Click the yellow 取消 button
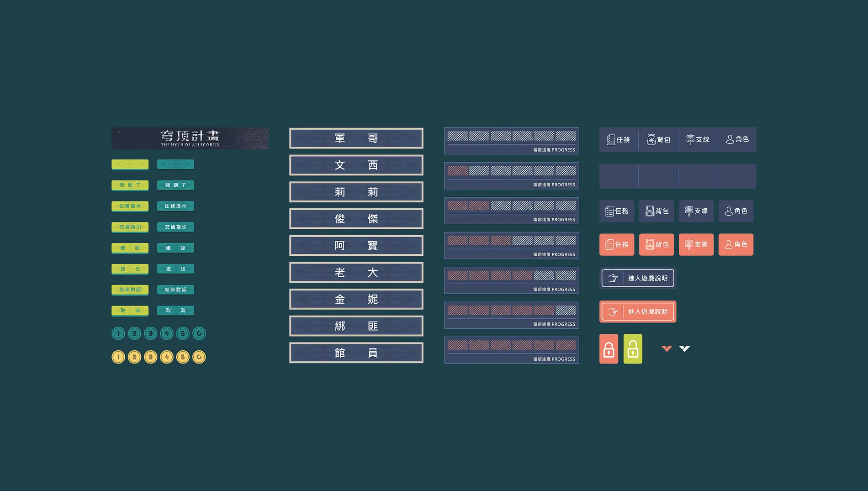The width and height of the screenshot is (868, 491). [x=130, y=311]
